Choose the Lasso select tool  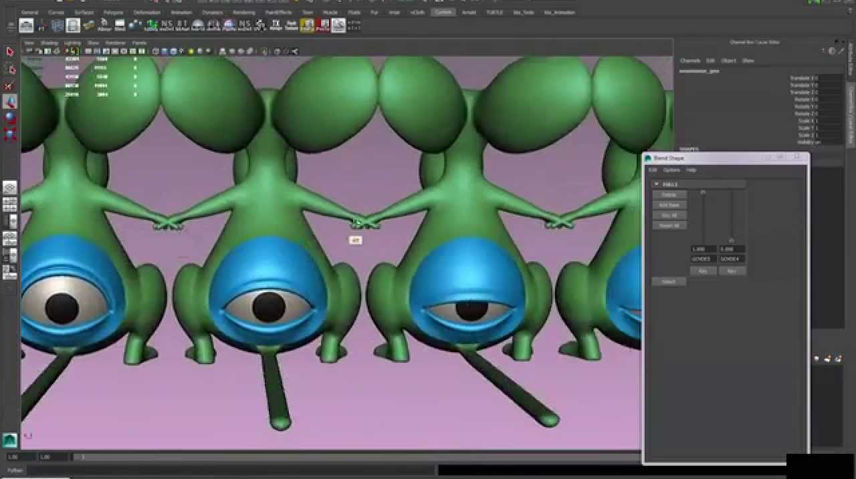pos(10,69)
